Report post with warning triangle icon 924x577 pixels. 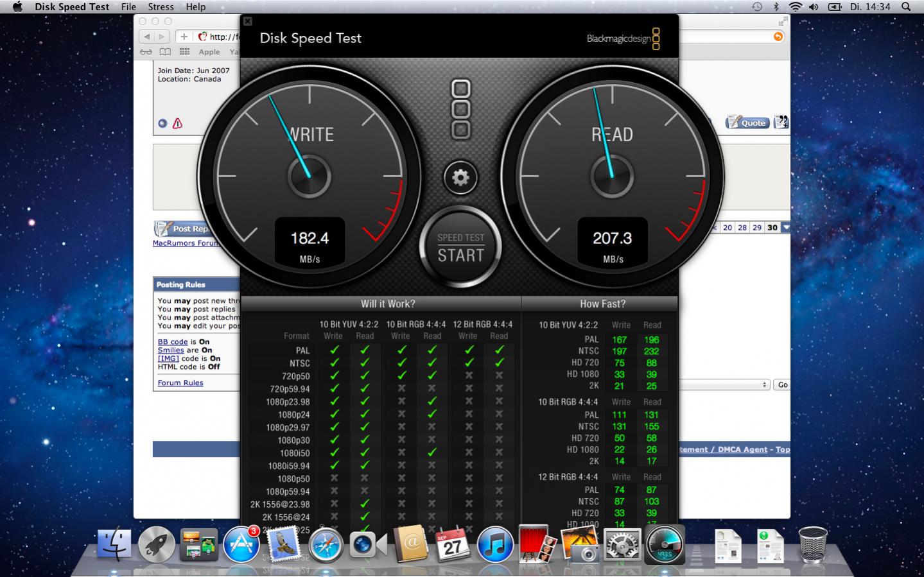pos(178,123)
